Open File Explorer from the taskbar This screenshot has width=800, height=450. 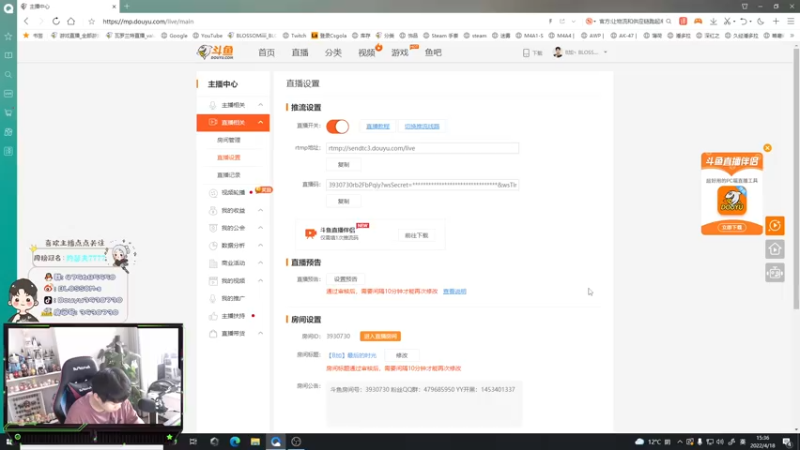click(255, 442)
